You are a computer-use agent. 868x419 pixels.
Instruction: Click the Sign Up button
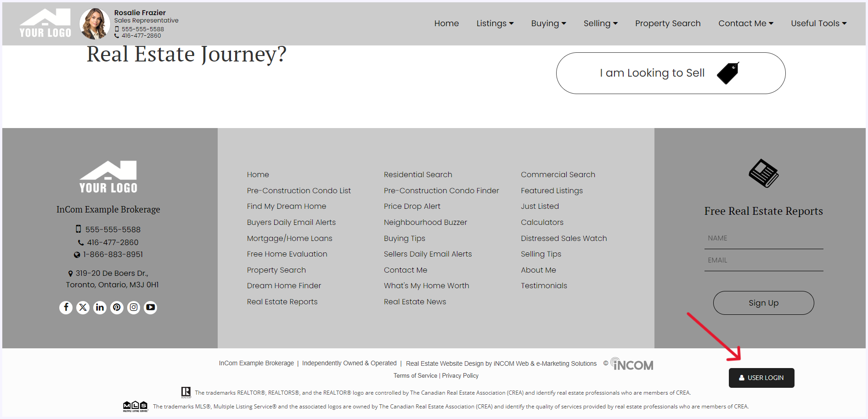click(x=763, y=303)
